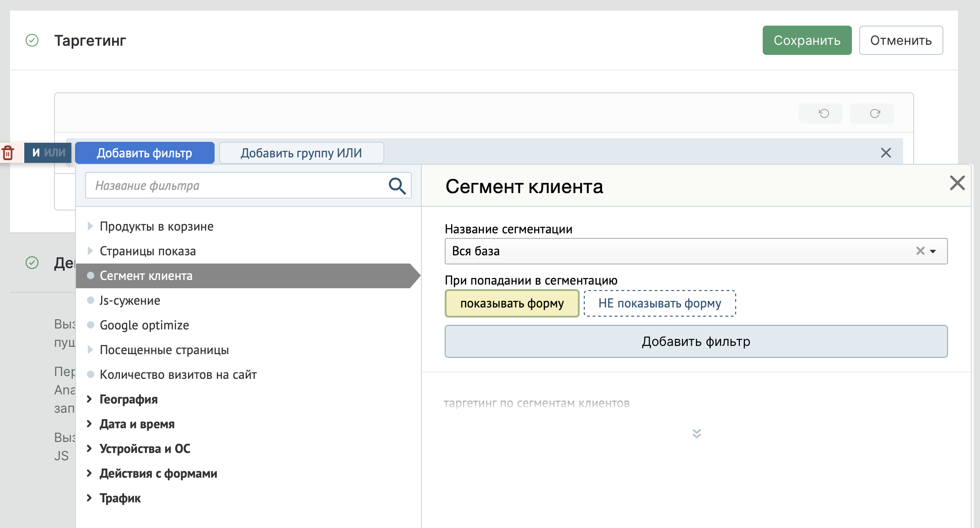Clear the Вся база selection
The width and height of the screenshot is (980, 528).
click(x=920, y=251)
